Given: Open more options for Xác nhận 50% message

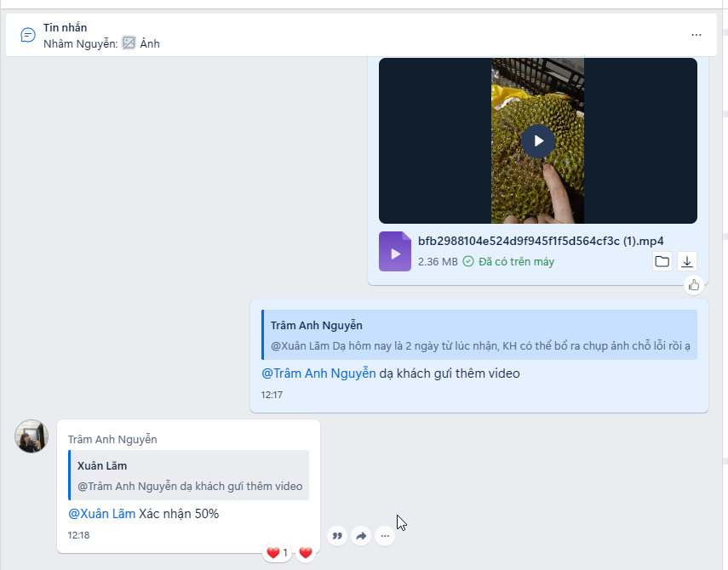Looking at the screenshot, I should click(x=385, y=536).
